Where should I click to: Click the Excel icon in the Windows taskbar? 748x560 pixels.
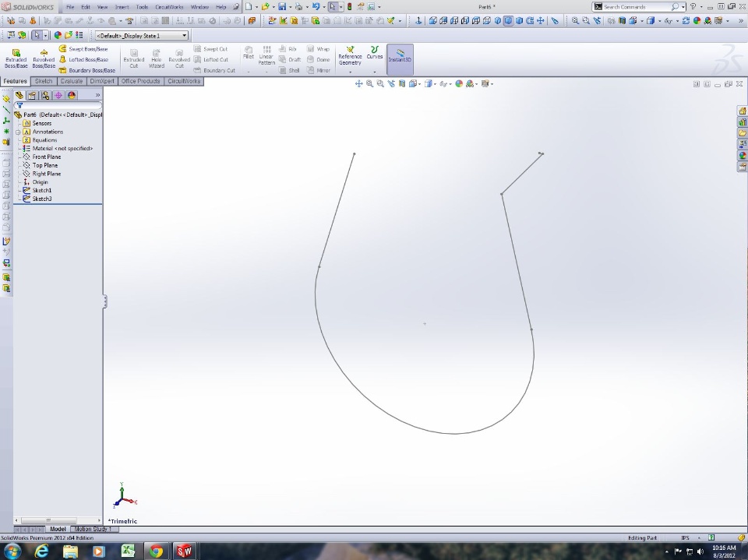click(127, 551)
